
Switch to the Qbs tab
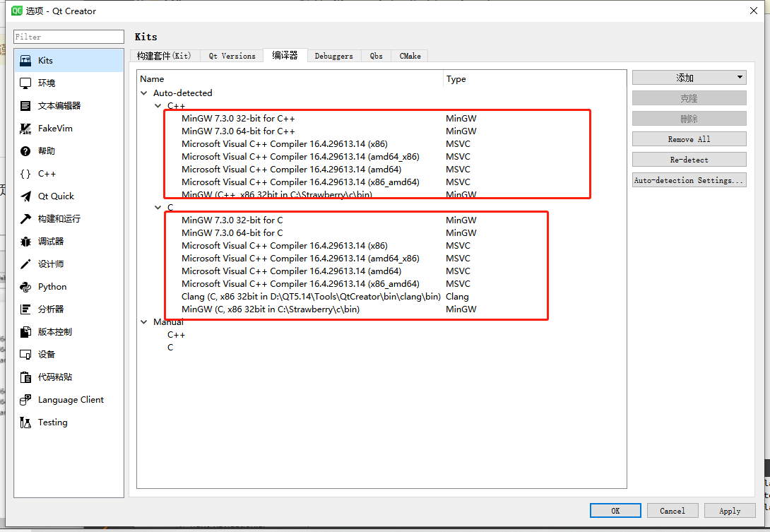coord(376,56)
